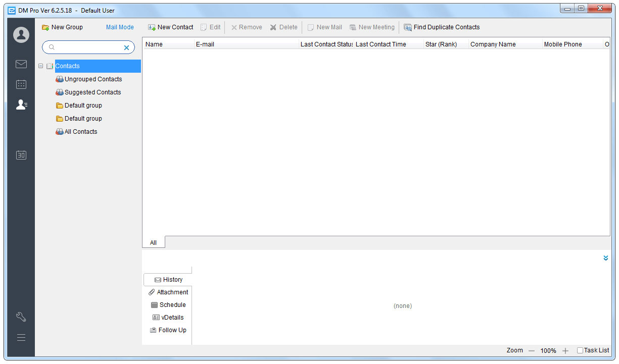Viewport: 619px width, 364px height.
Task: Switch to the Attachment tab
Action: tap(168, 292)
